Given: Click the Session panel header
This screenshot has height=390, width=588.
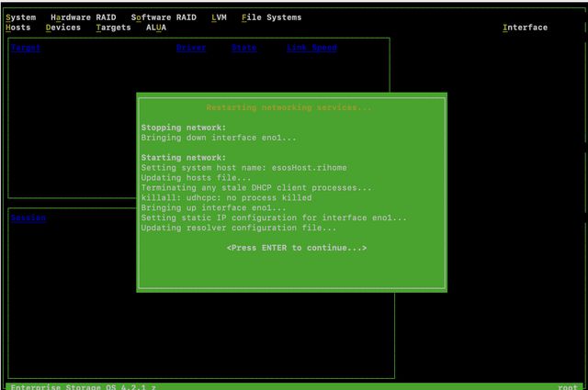Looking at the screenshot, I should [28, 217].
